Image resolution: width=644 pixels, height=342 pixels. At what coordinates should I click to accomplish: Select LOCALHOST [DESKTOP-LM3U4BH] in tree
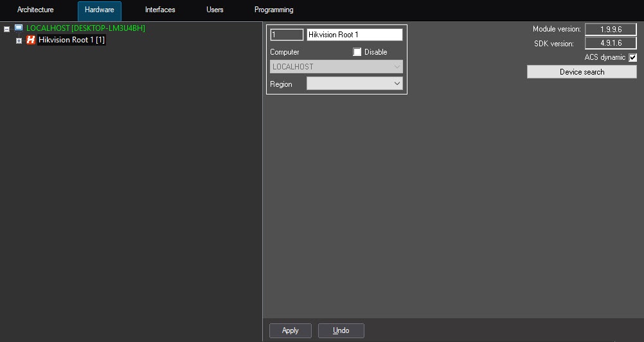pyautogui.click(x=85, y=28)
